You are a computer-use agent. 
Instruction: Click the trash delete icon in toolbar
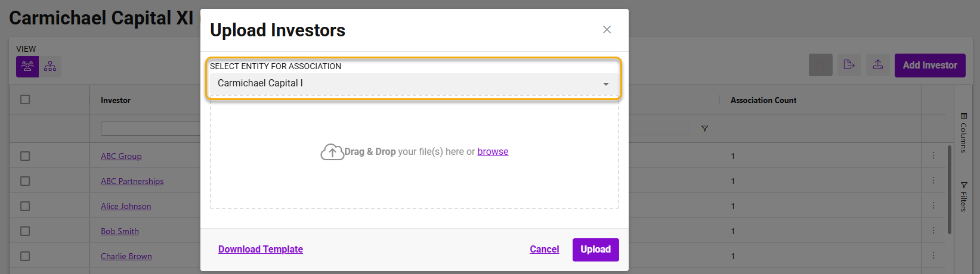(820, 65)
